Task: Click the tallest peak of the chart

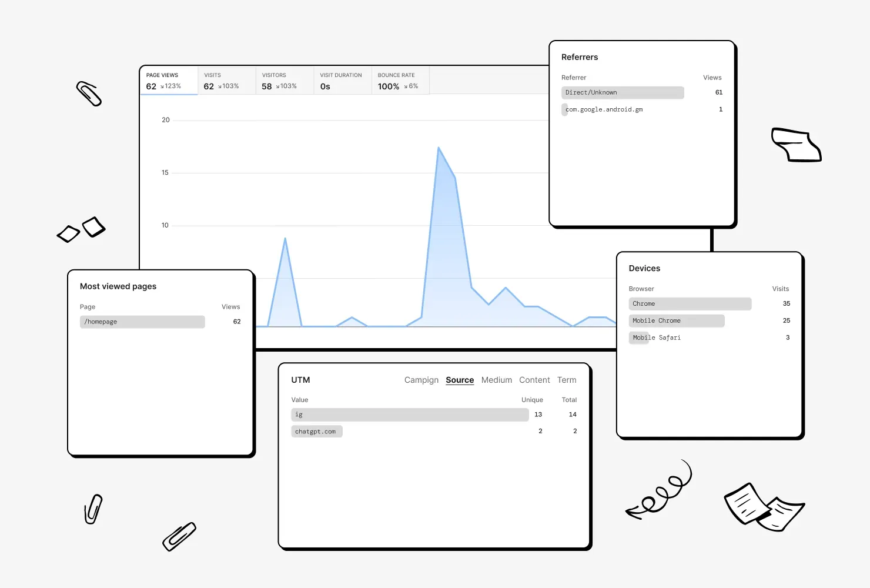Action: (439, 148)
